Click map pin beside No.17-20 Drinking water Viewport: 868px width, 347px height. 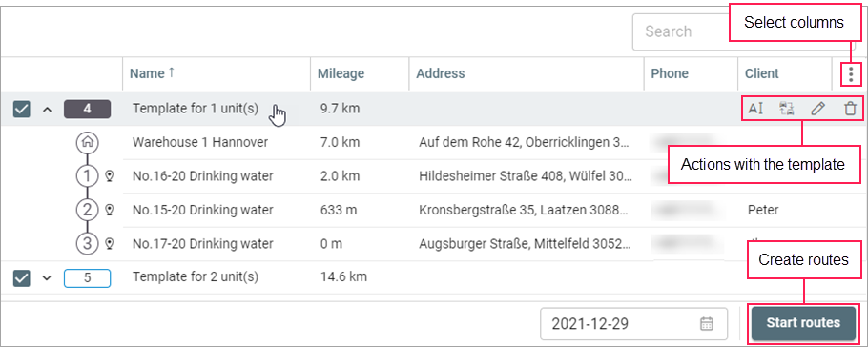point(110,243)
